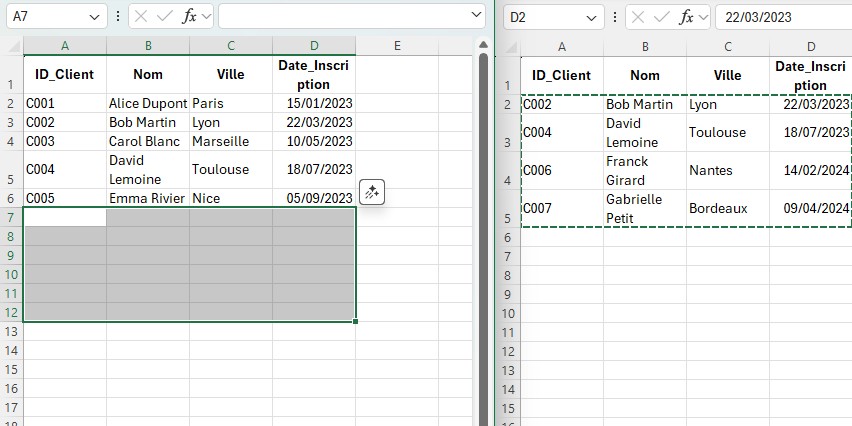The height and width of the screenshot is (426, 852).
Task: Click the Enter checkmark in right workbook formula bar
Action: coord(663,17)
